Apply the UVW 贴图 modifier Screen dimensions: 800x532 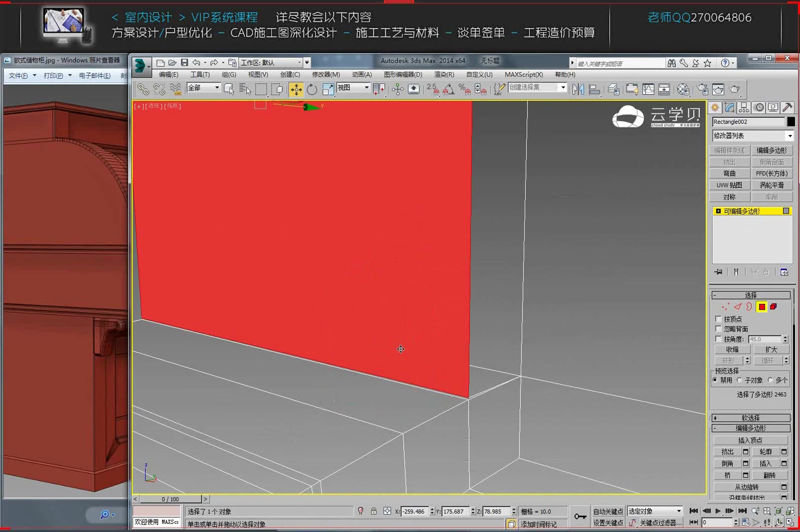point(730,185)
